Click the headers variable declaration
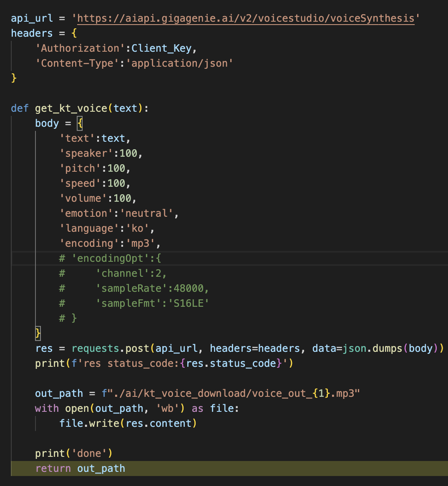The image size is (448, 486). point(32,33)
